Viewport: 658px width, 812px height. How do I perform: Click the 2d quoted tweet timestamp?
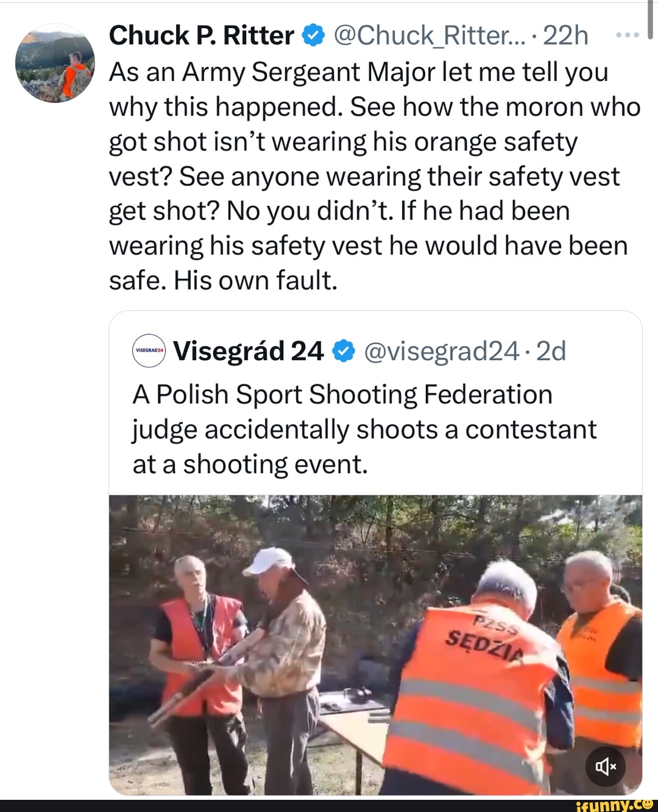coord(551,351)
